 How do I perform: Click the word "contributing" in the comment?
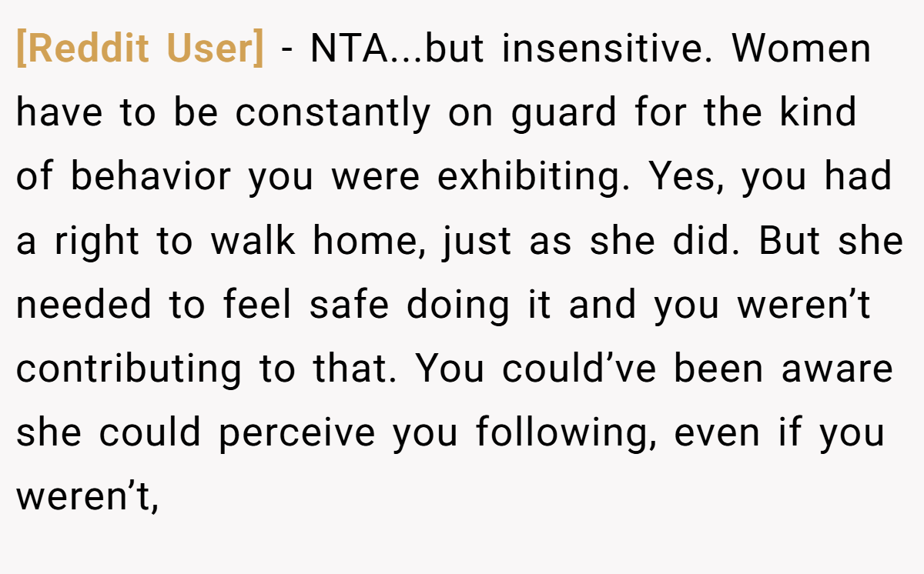click(x=129, y=370)
